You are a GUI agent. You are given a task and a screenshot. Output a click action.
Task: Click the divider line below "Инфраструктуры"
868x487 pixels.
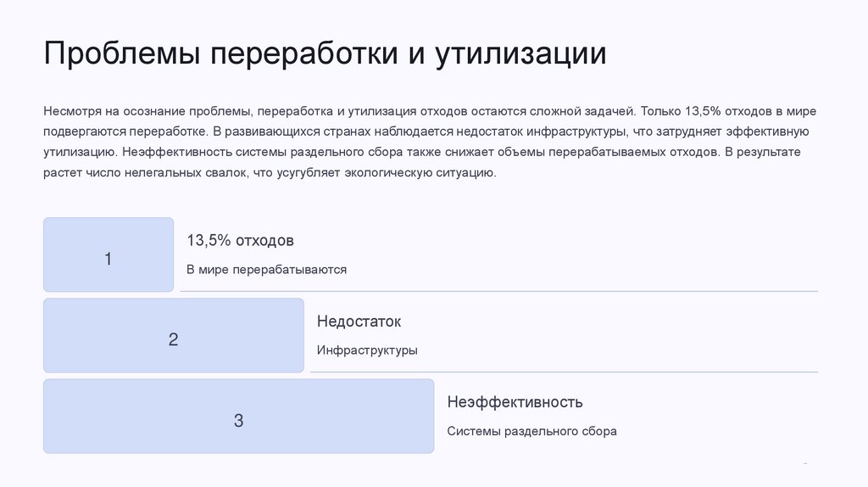tap(564, 372)
